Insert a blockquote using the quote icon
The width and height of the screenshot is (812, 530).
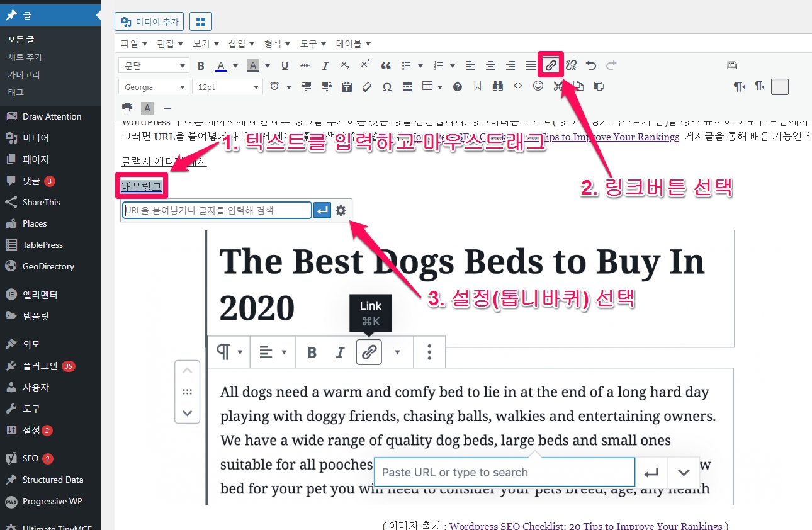[386, 65]
